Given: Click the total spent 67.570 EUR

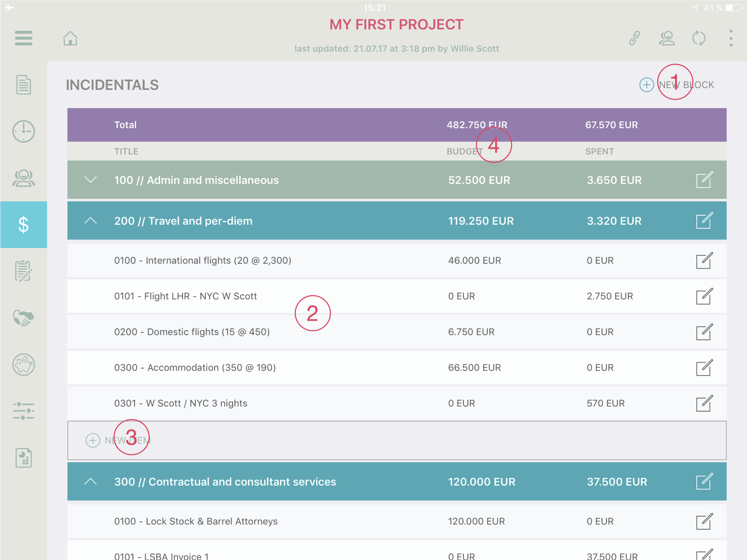Looking at the screenshot, I should coord(612,125).
